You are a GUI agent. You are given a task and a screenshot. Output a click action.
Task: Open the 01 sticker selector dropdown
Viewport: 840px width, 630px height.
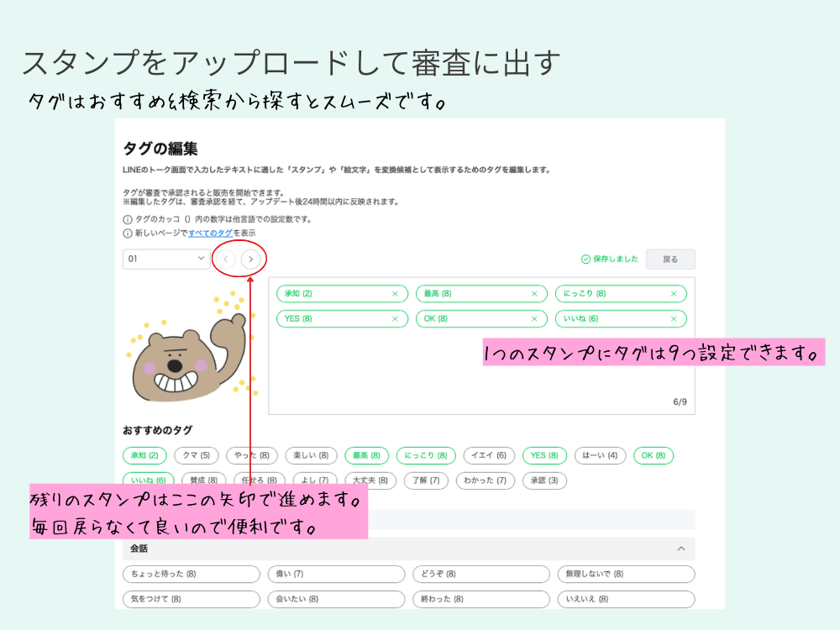tap(165, 260)
